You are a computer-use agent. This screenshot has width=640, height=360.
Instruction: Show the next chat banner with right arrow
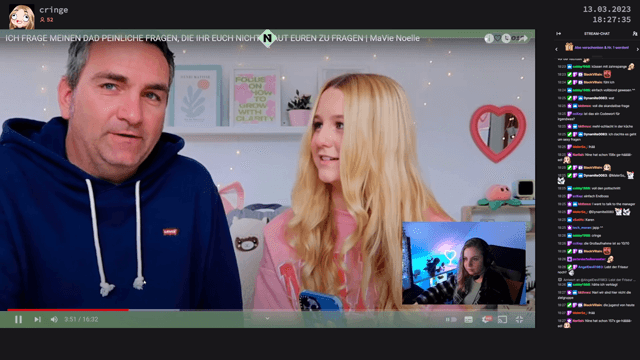pos(637,49)
